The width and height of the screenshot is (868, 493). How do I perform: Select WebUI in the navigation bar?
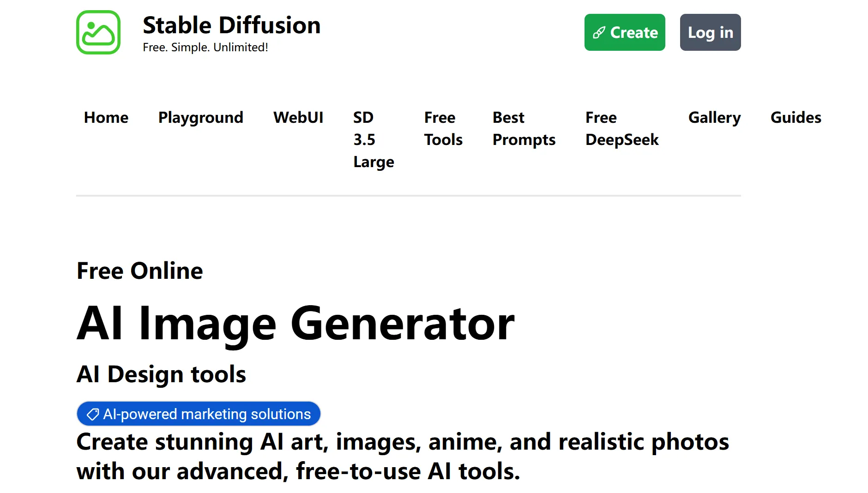298,117
